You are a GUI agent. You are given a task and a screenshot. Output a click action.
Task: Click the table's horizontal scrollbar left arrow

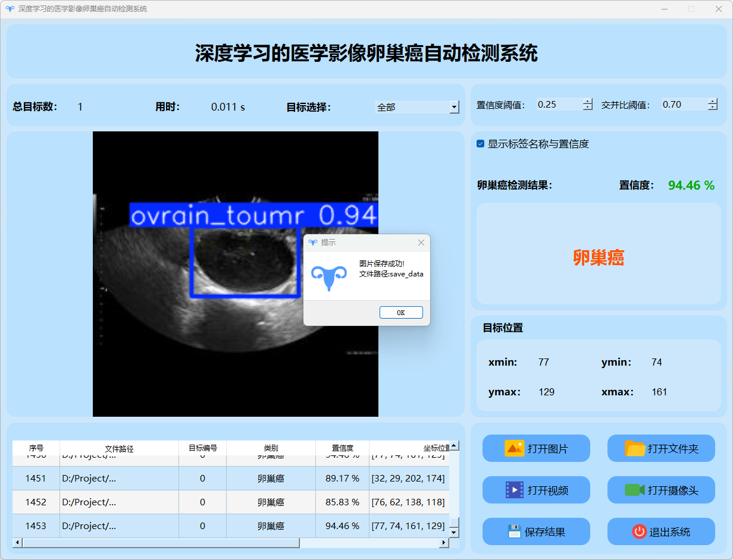pos(17,543)
